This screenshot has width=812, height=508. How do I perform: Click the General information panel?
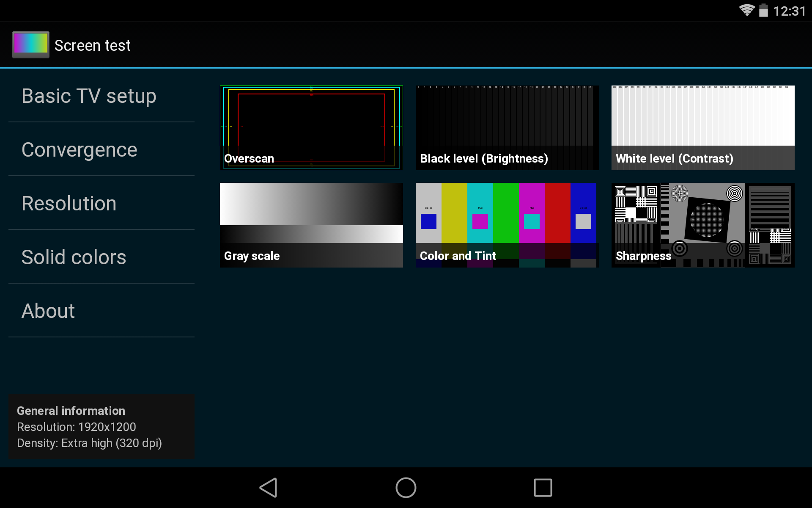pyautogui.click(x=101, y=426)
